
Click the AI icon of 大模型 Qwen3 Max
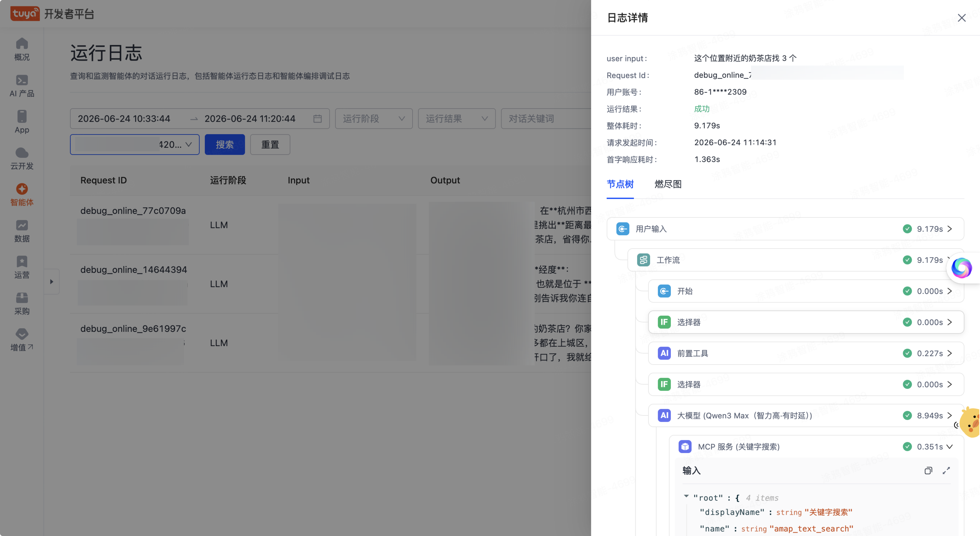tap(664, 415)
